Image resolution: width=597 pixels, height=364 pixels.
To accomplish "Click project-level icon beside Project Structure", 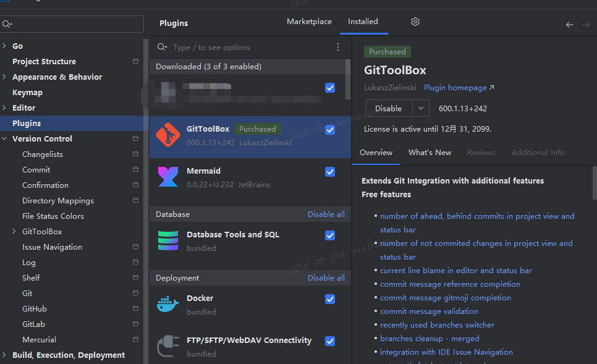I will [135, 61].
